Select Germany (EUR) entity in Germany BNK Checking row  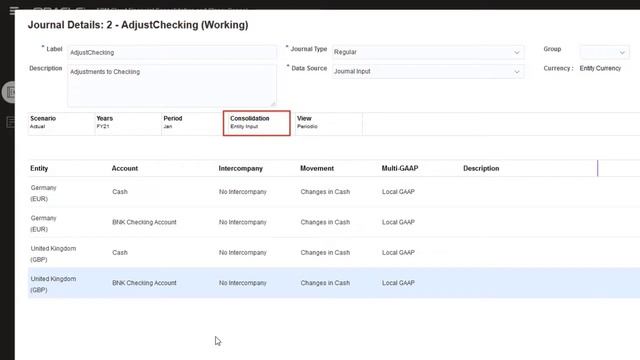pos(43,224)
